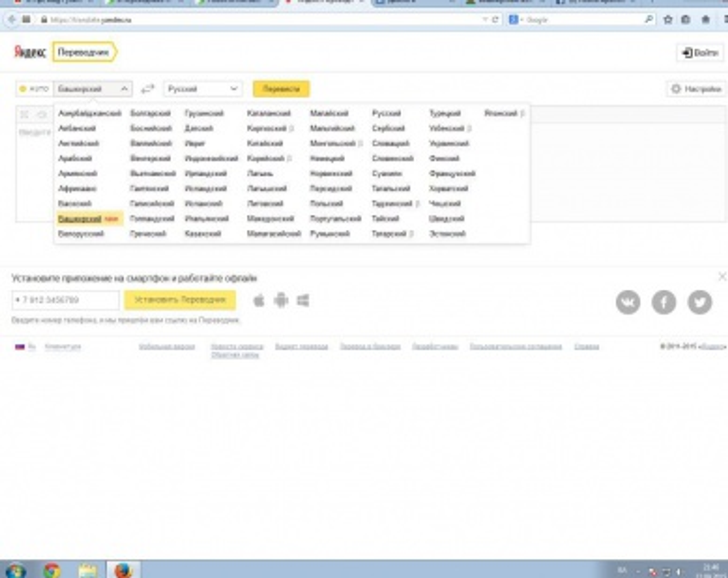The height and width of the screenshot is (578, 728).
Task: Open Firefox from the Windows taskbar
Action: 123,570
